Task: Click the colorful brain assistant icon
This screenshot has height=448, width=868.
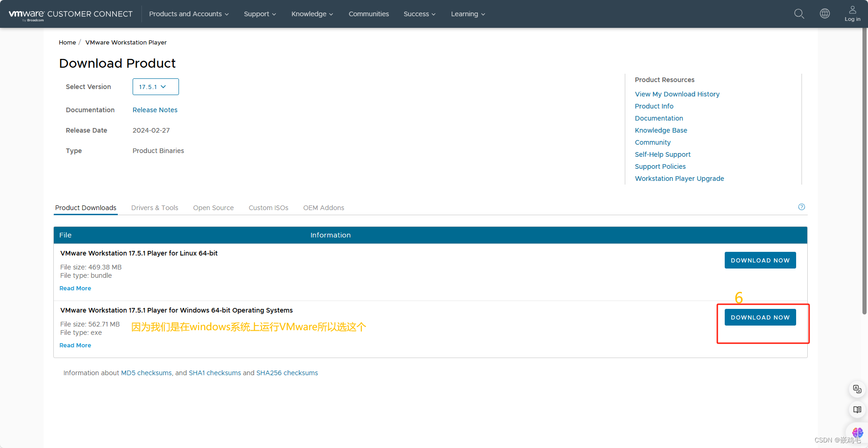Action: pos(857,432)
